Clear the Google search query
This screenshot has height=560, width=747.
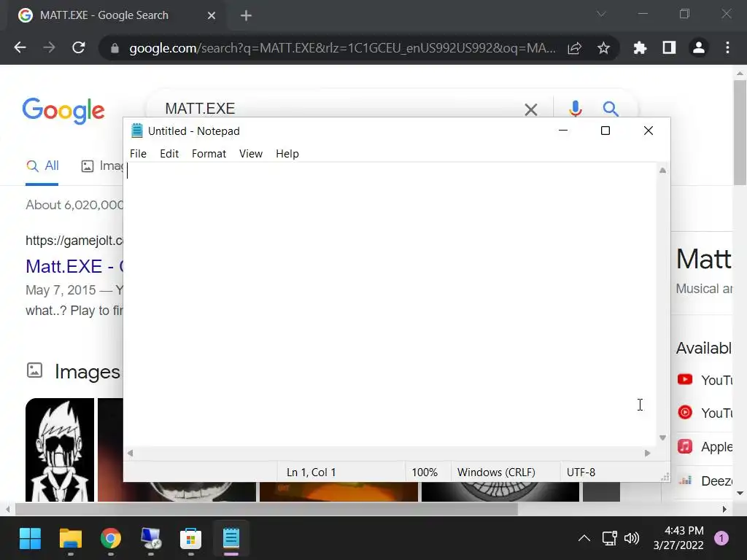coord(531,109)
